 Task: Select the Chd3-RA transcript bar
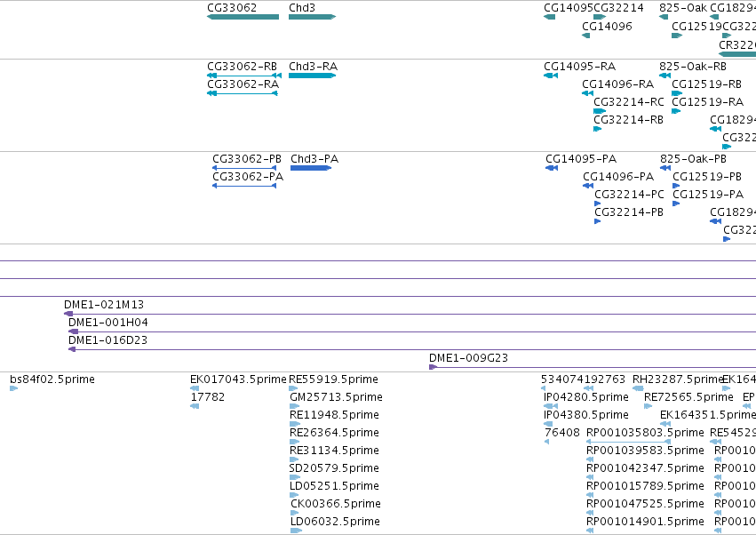coord(313,76)
